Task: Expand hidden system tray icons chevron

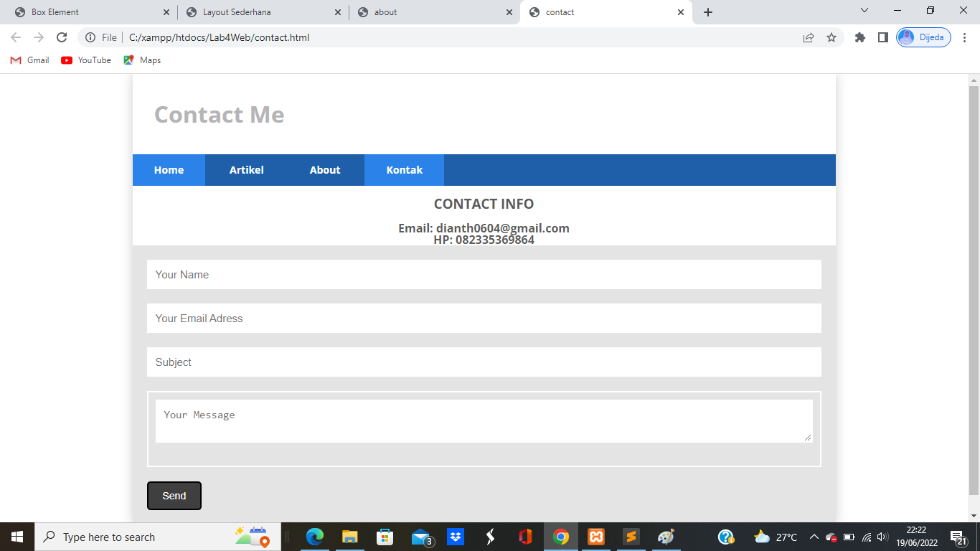Action: [x=814, y=537]
